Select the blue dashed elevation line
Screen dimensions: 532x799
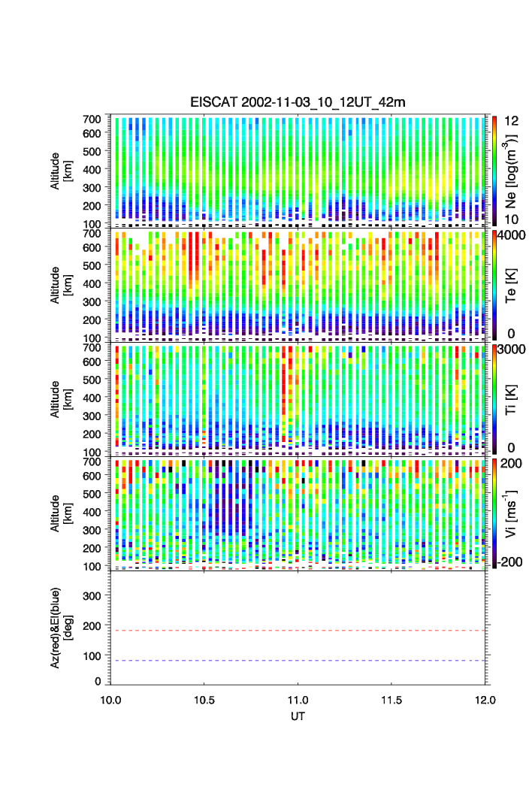pyautogui.click(x=299, y=661)
